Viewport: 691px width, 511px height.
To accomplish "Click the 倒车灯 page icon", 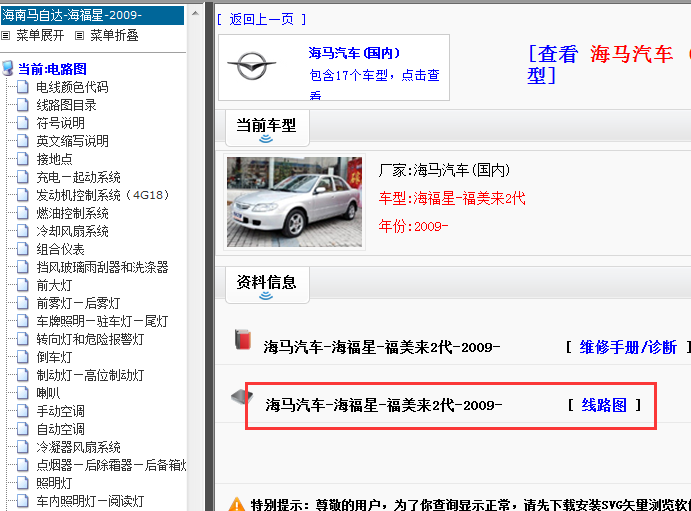I will tap(22, 357).
